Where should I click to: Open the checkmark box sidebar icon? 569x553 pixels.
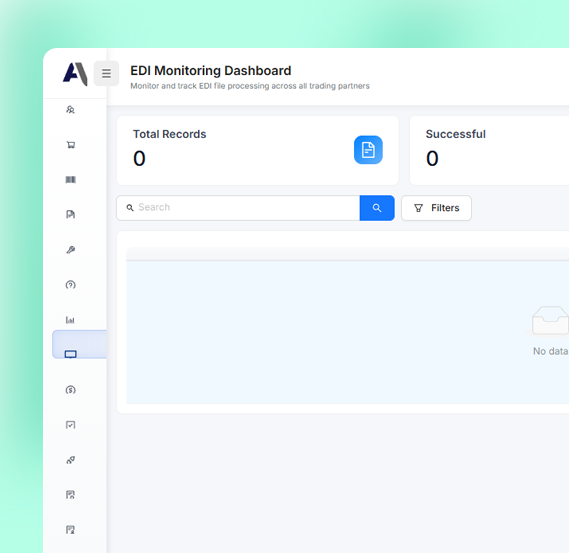click(70, 425)
